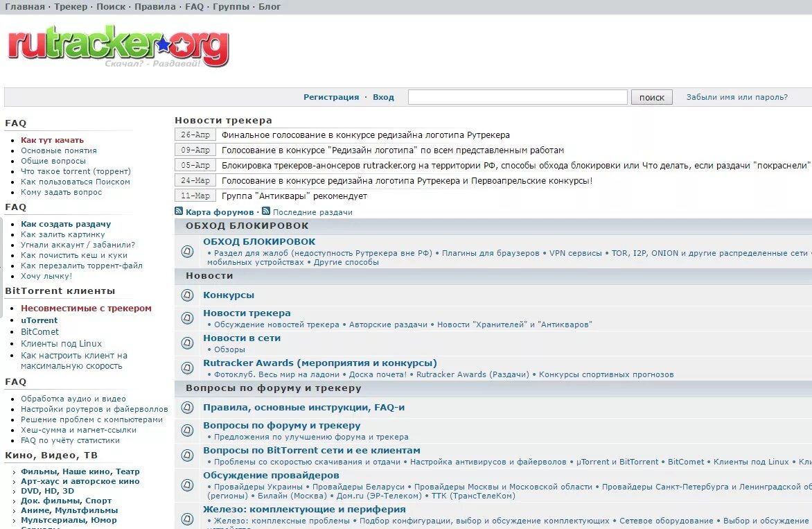812x529 pixels.
Task: Click forum icon beside Правила, основные инструкции
Action: coord(188,408)
